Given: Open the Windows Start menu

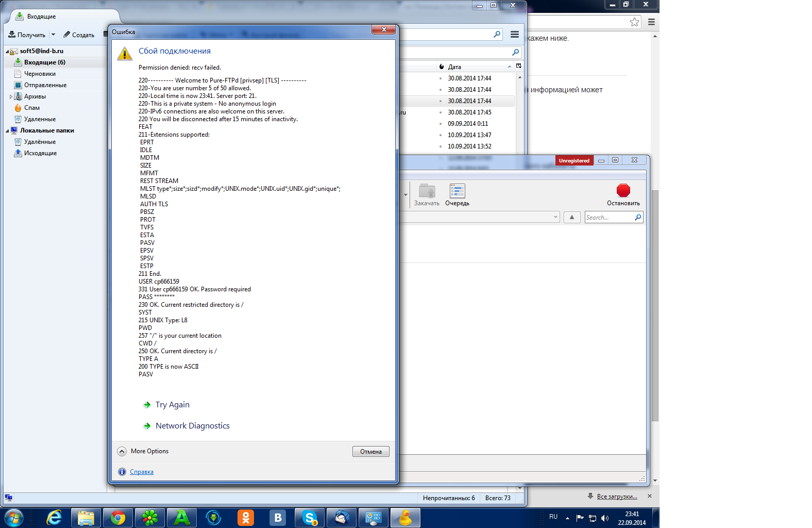Looking at the screenshot, I should point(14,518).
